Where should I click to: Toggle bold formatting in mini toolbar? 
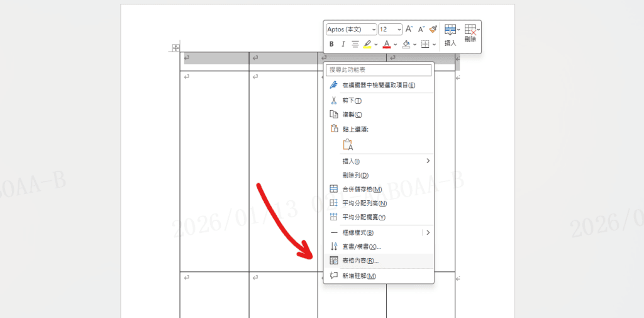pyautogui.click(x=331, y=44)
